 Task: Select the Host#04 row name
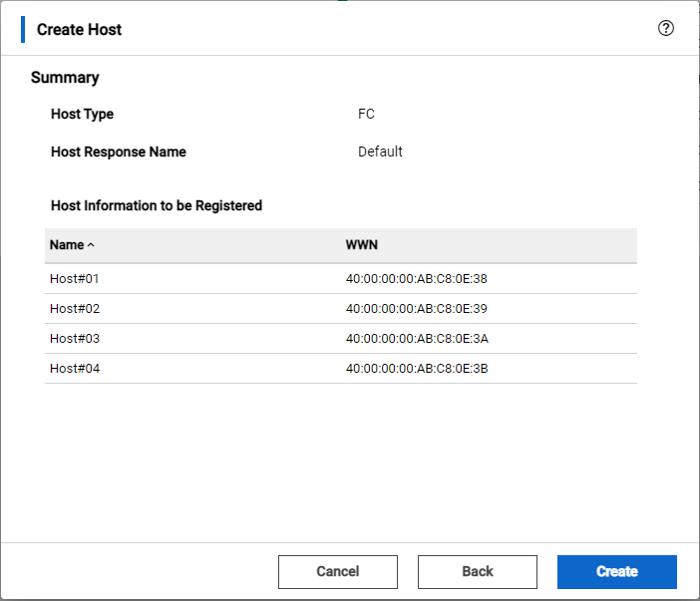75,369
